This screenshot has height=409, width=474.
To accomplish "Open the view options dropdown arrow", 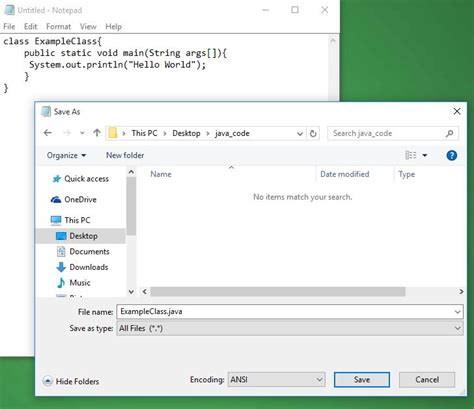I will click(x=425, y=155).
